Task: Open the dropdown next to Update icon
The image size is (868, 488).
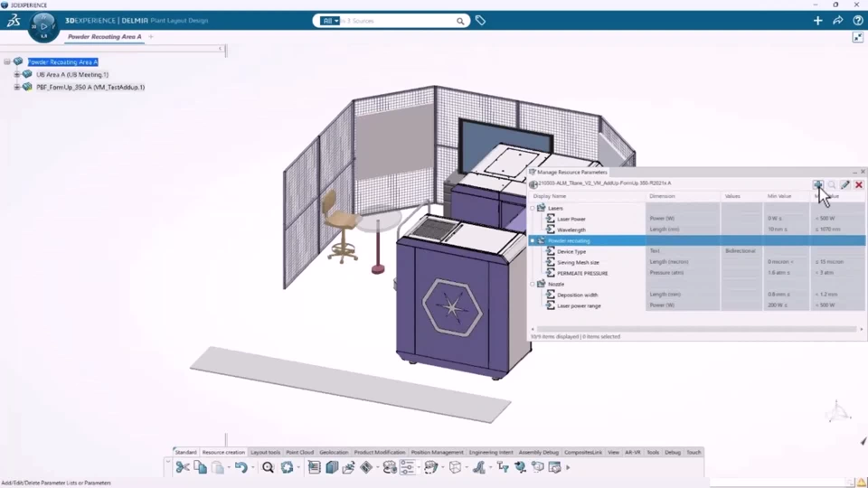Action: (298, 467)
